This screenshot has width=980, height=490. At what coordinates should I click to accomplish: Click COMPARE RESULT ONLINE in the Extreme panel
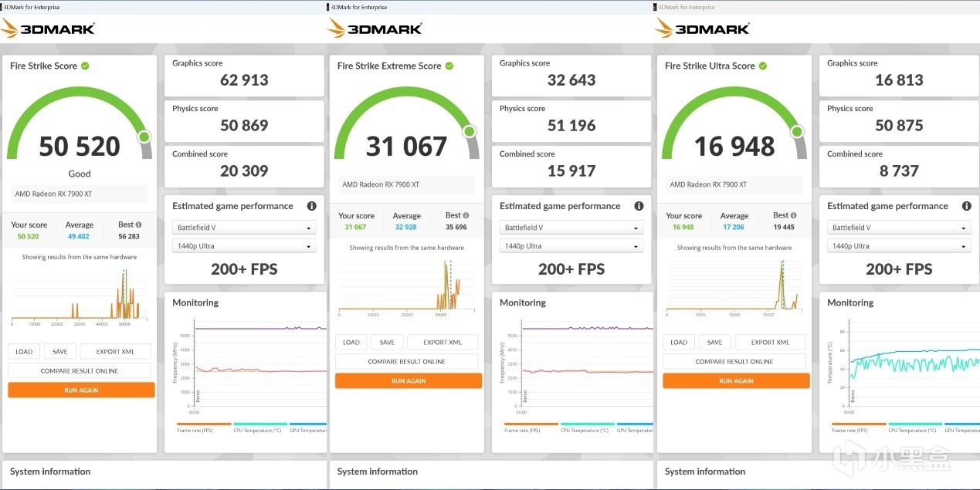coord(407,361)
